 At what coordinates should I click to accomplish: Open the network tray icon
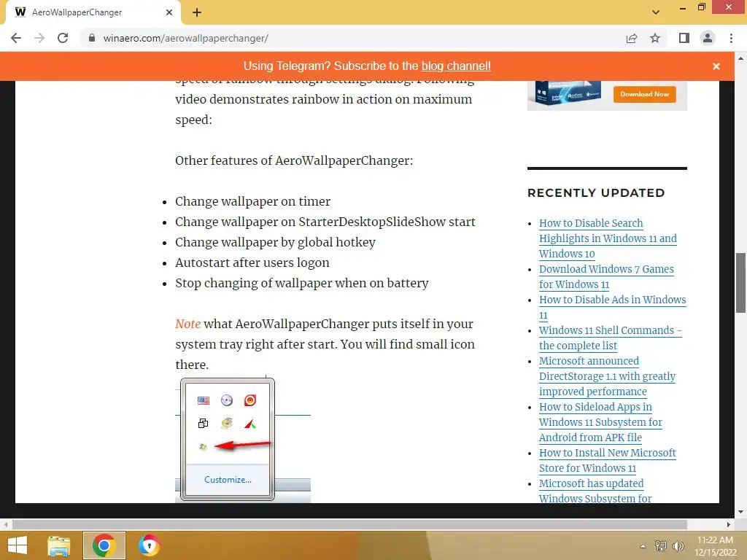pos(660,546)
